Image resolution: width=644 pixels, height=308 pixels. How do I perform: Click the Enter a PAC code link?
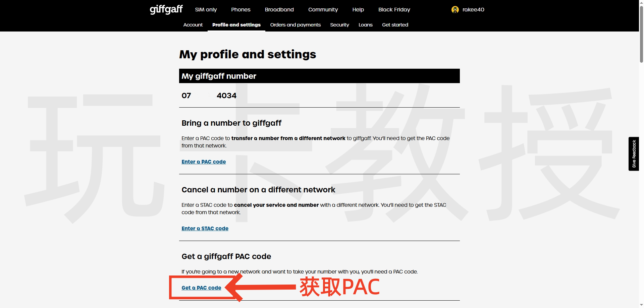click(x=203, y=162)
